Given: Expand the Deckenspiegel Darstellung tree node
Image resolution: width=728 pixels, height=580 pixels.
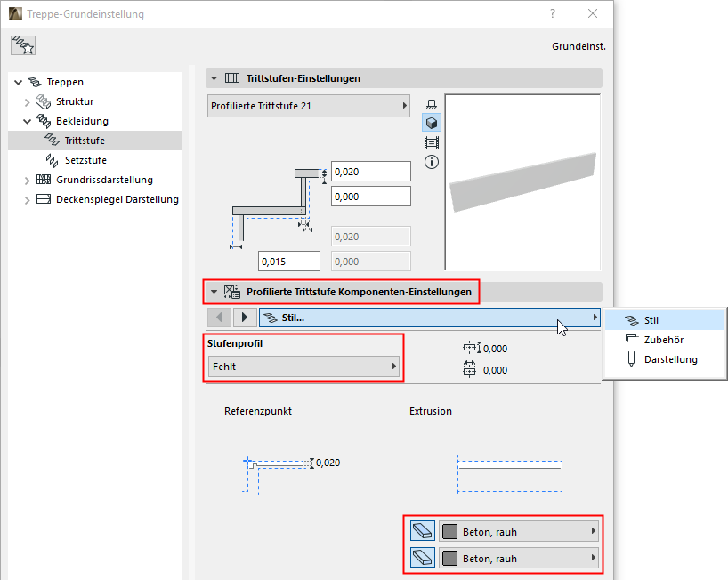Looking at the screenshot, I should [27, 200].
